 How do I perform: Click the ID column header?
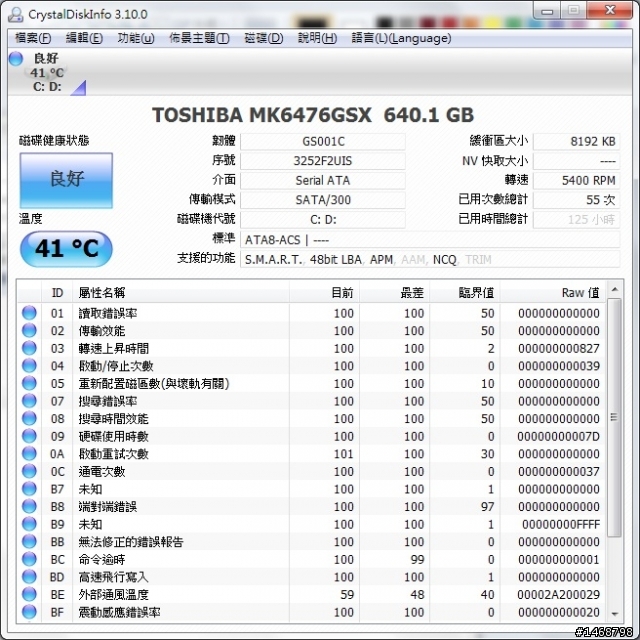coord(57,292)
